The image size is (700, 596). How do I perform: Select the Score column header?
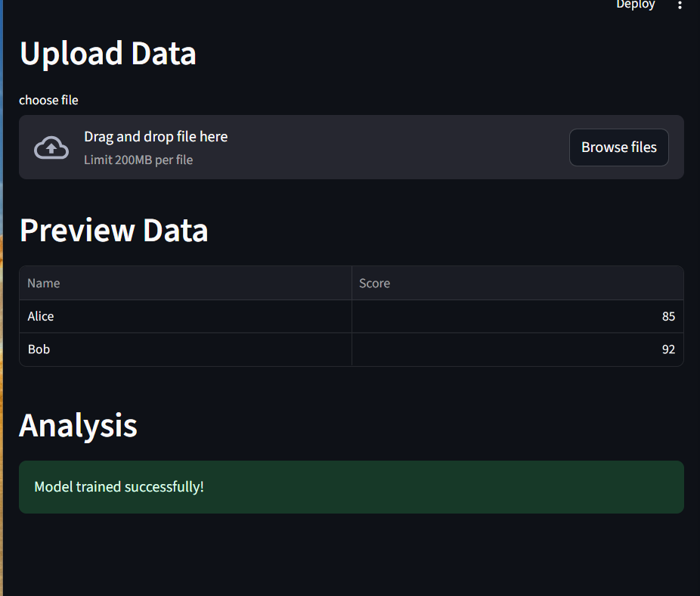(x=517, y=283)
